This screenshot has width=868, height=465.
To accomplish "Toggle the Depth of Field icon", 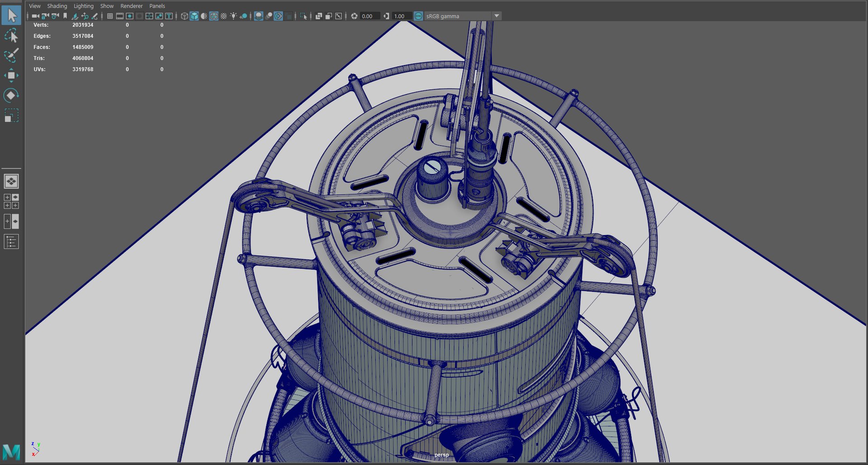I will 288,16.
